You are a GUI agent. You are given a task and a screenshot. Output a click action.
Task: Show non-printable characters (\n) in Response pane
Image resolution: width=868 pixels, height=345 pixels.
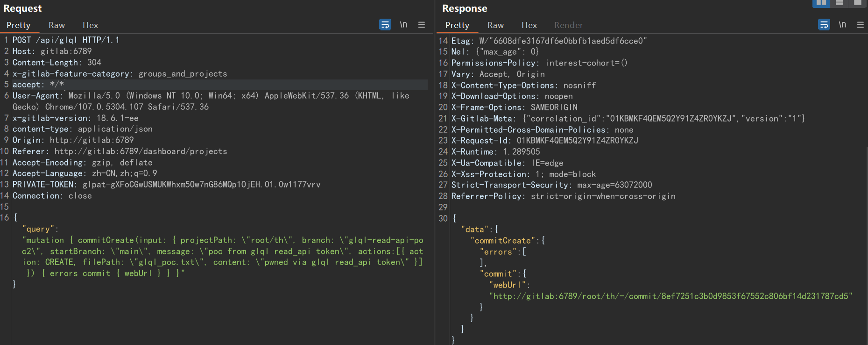coord(842,25)
